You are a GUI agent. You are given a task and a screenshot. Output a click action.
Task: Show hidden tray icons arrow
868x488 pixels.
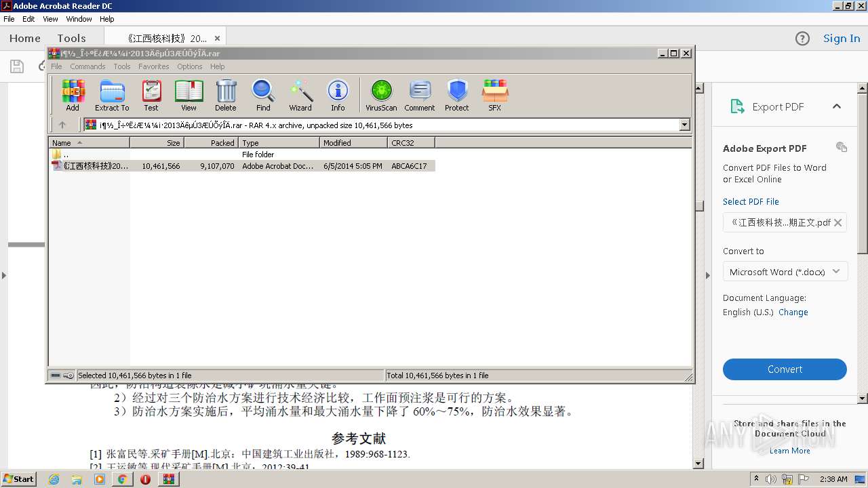(x=756, y=479)
